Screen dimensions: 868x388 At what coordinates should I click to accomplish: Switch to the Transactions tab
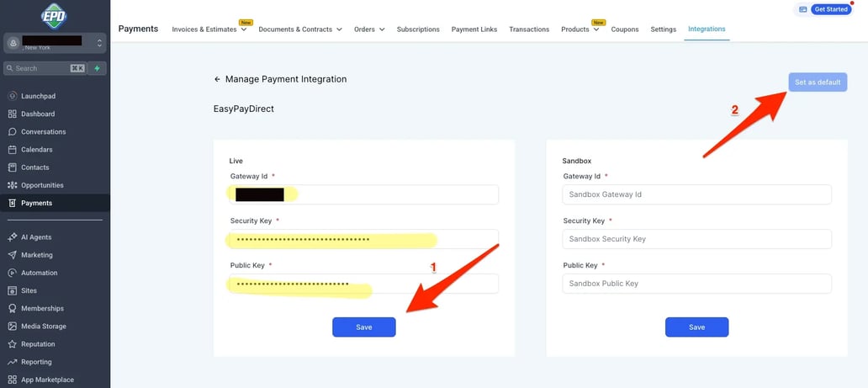tap(529, 29)
